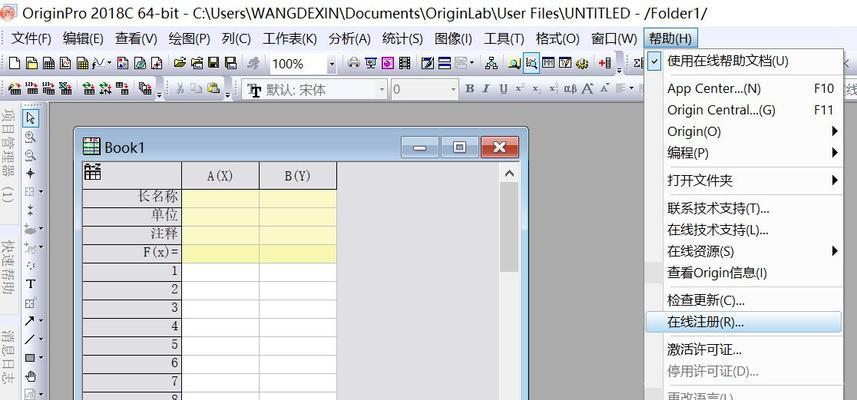Click the Paste clipboard icon
Viewport: 857px width, 400px height.
click(213, 89)
